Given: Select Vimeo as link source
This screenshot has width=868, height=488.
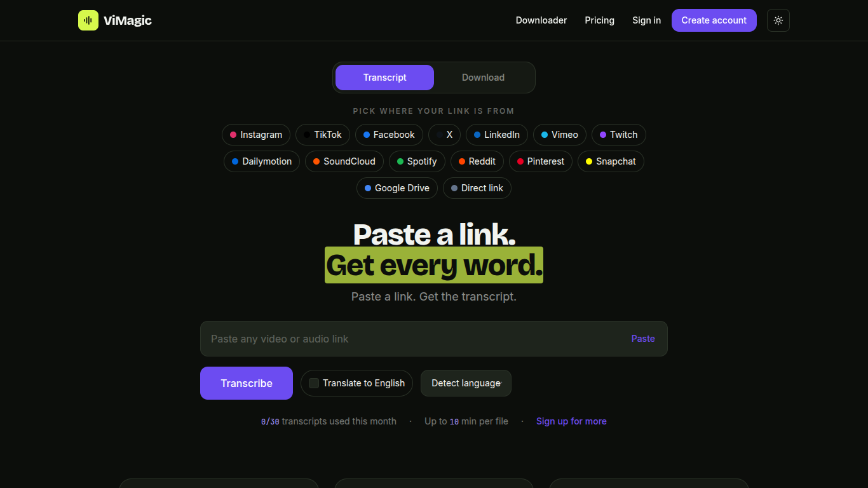Looking at the screenshot, I should pyautogui.click(x=560, y=135).
